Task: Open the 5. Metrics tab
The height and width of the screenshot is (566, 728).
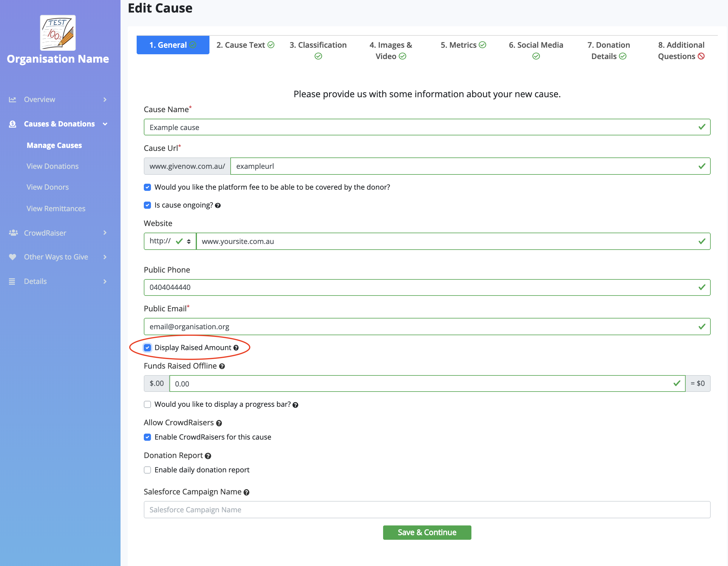Action: point(463,45)
